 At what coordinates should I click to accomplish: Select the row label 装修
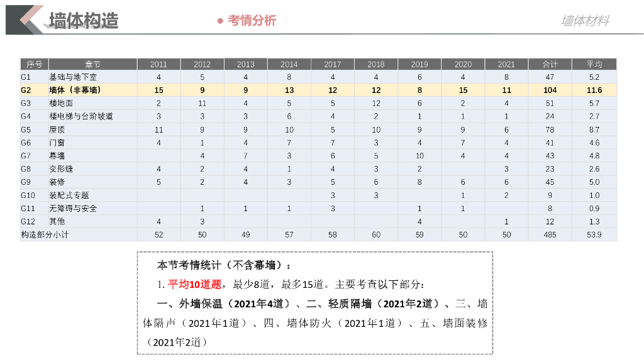[x=57, y=182]
